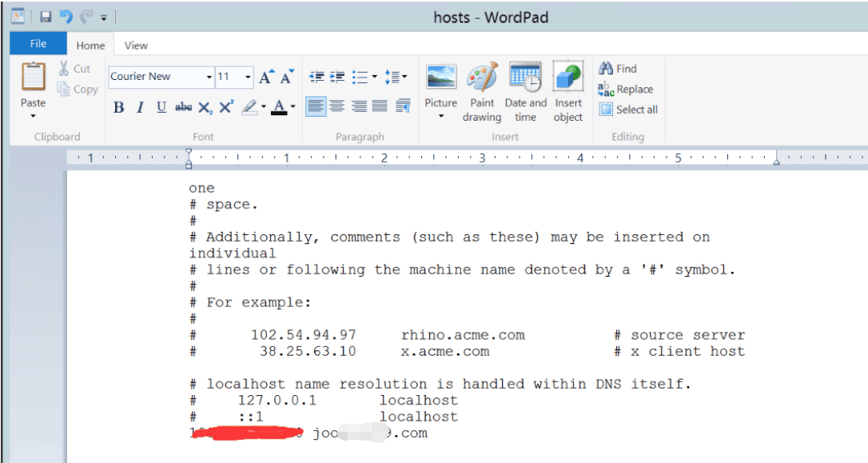
Task: Open the File menu
Action: (38, 44)
